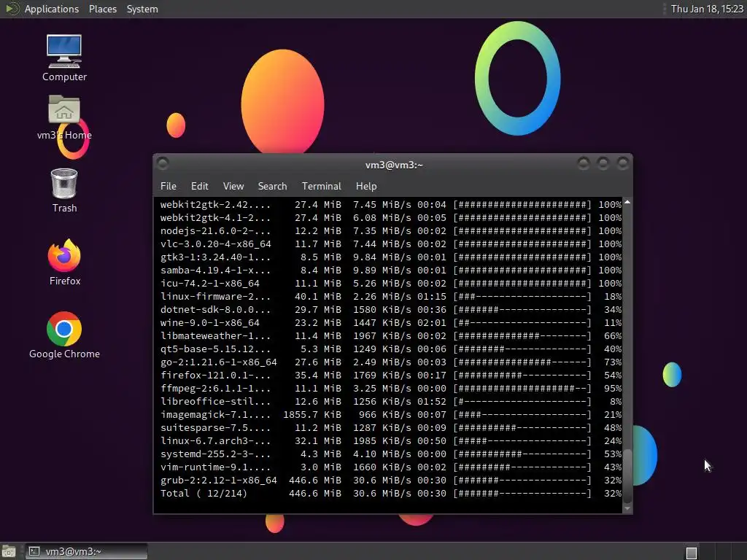Click the text "webkit2gtk-4.1-2...."

[215, 218]
